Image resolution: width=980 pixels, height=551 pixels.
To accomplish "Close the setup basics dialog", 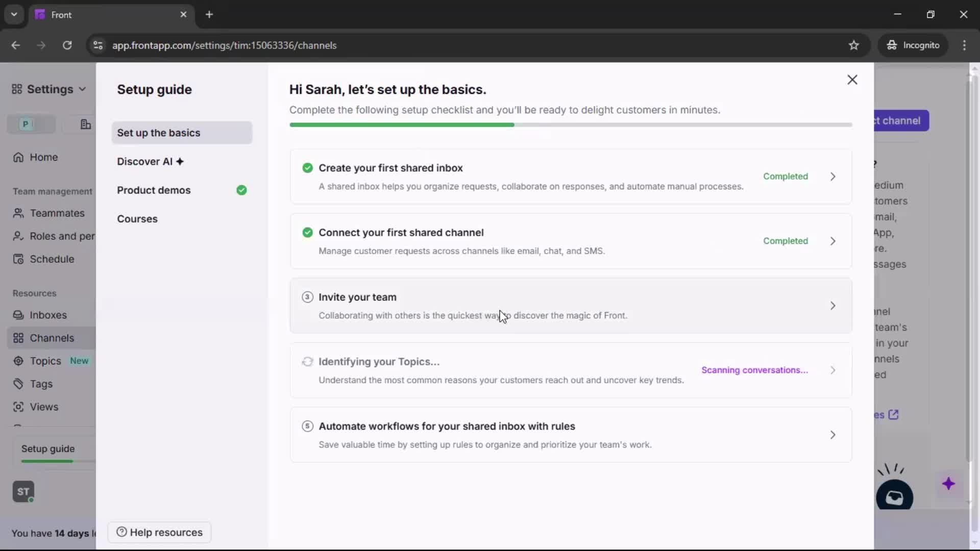I will click(852, 80).
